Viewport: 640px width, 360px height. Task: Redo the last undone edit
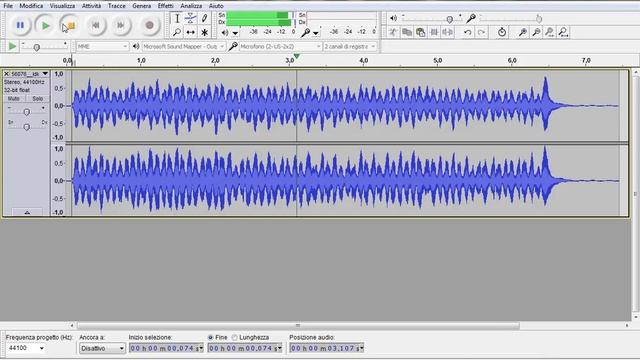point(482,32)
